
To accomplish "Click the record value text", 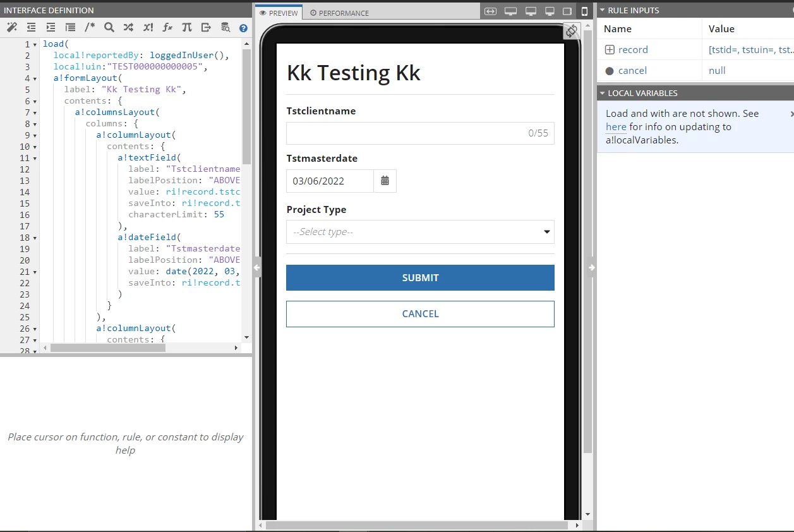I will [751, 50].
